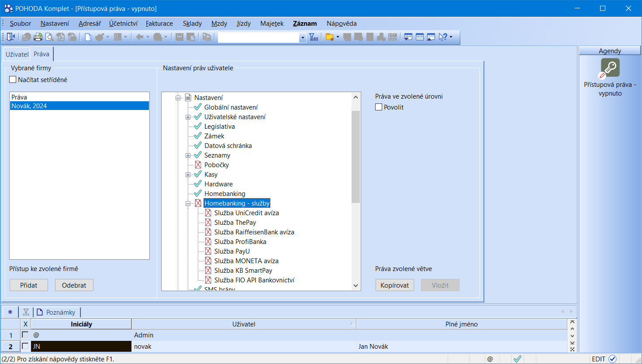Expand Uživatelské nastavení tree node
The width and height of the screenshot is (642, 364).
(x=188, y=117)
